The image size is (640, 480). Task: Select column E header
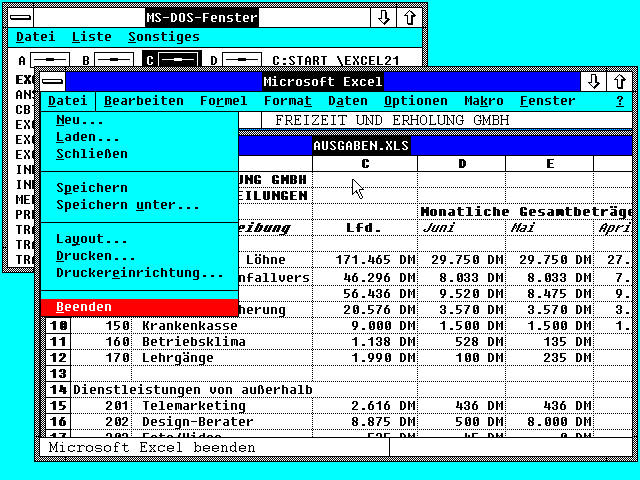549,164
